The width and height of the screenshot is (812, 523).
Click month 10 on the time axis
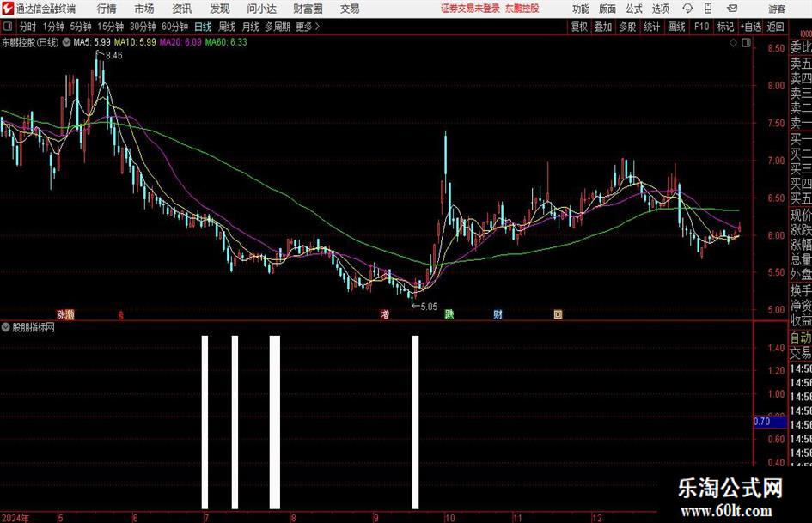[x=449, y=518]
